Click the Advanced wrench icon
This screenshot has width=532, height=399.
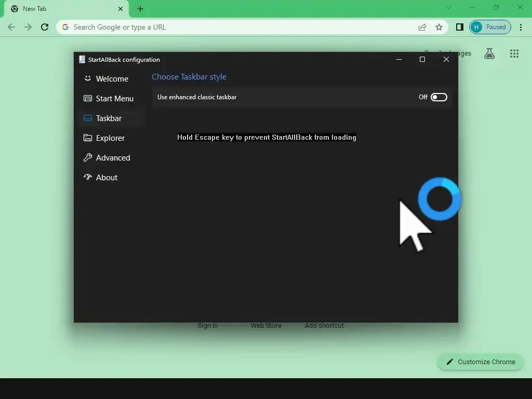pyautogui.click(x=87, y=157)
